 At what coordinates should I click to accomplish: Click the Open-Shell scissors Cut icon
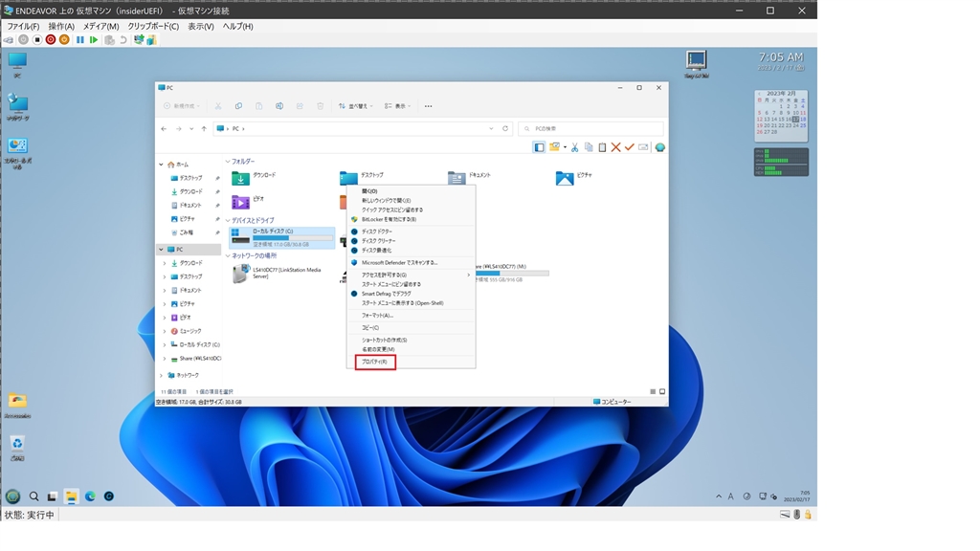point(574,147)
